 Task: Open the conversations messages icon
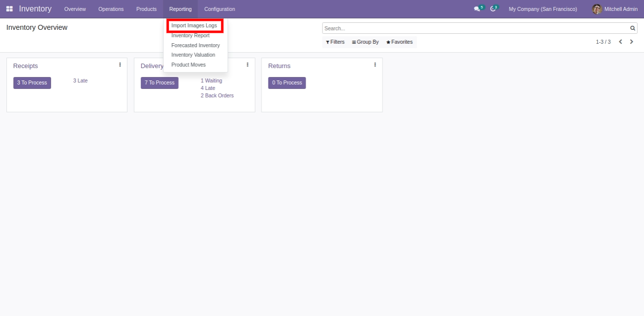click(x=477, y=9)
